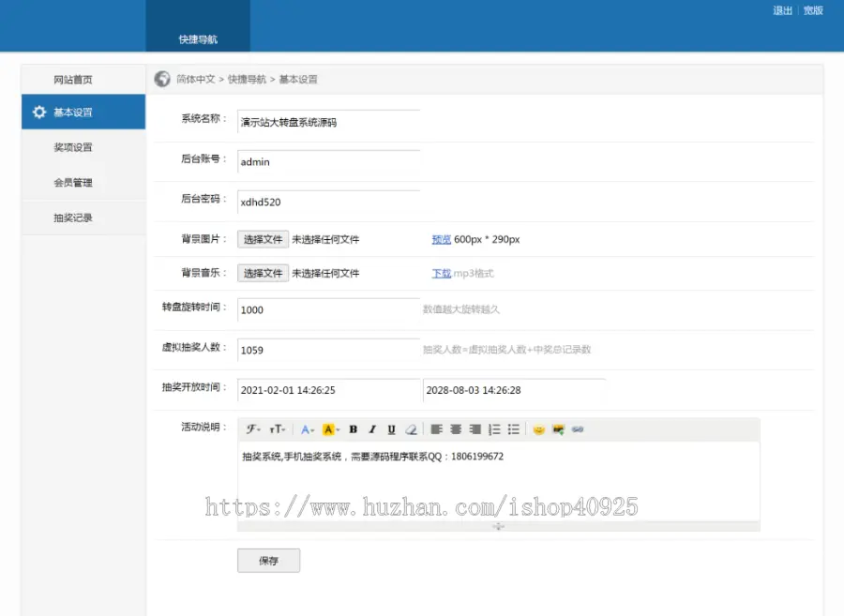Open the font family dropdown in editor
The image size is (844, 616).
click(253, 429)
